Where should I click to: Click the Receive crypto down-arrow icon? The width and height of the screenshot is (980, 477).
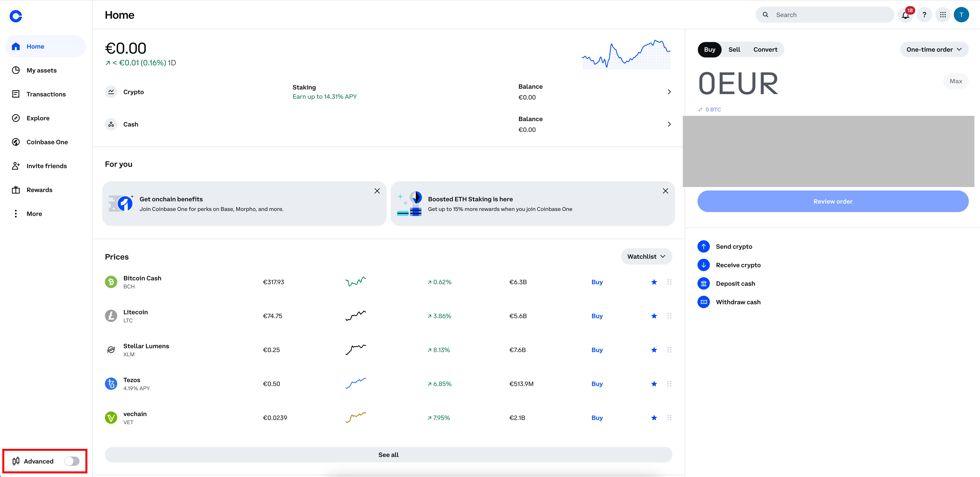point(703,265)
